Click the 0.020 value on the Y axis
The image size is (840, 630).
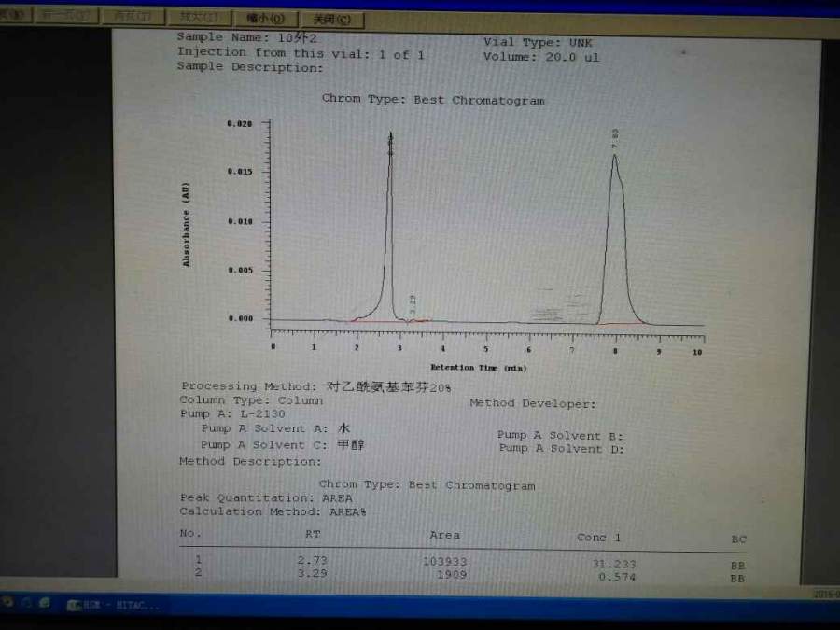tap(240, 124)
